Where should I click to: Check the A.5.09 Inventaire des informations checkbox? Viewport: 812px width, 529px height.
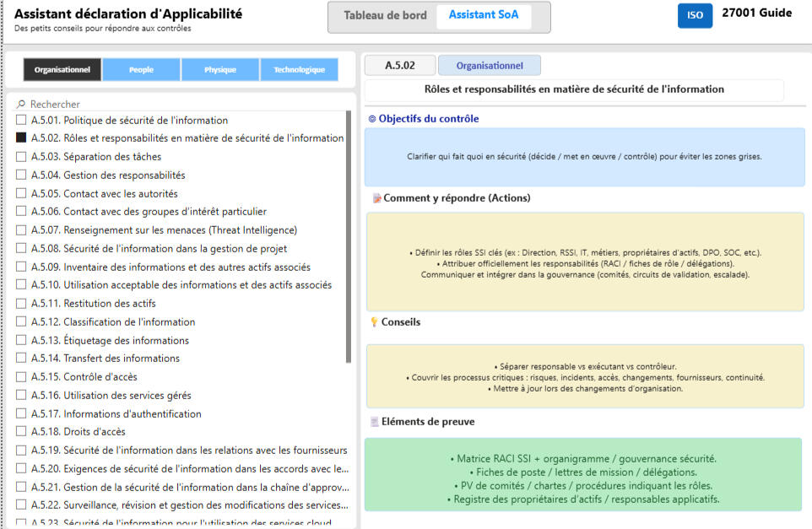point(21,267)
